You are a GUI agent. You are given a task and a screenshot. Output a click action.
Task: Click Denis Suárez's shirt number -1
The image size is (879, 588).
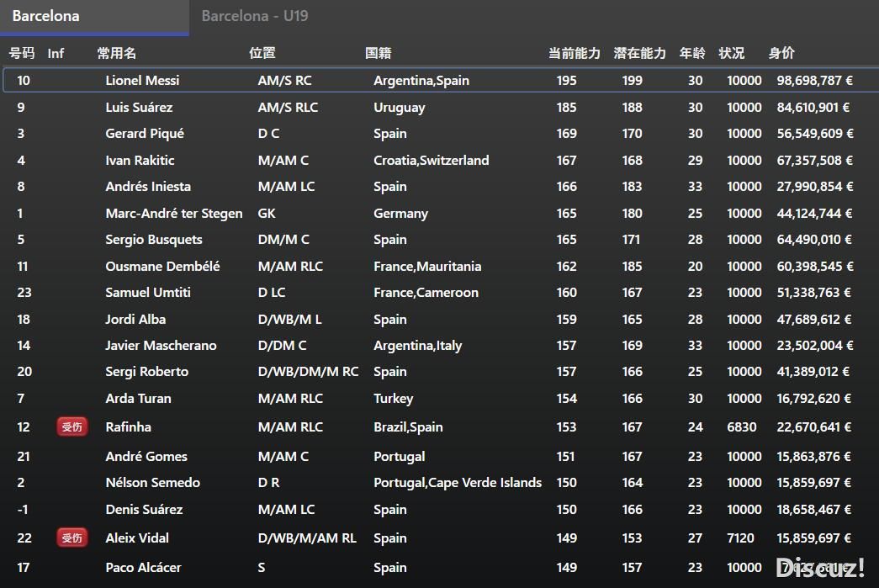pos(23,510)
